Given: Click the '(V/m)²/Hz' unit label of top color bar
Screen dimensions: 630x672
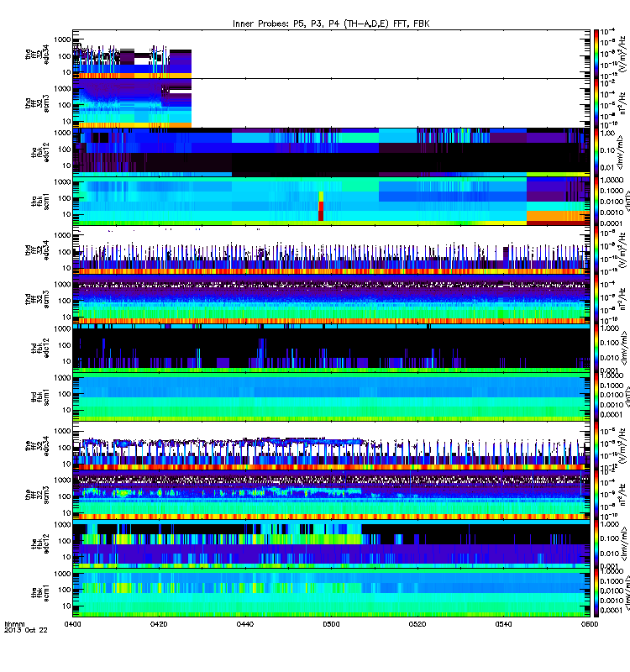Looking at the screenshot, I should (x=622, y=54).
